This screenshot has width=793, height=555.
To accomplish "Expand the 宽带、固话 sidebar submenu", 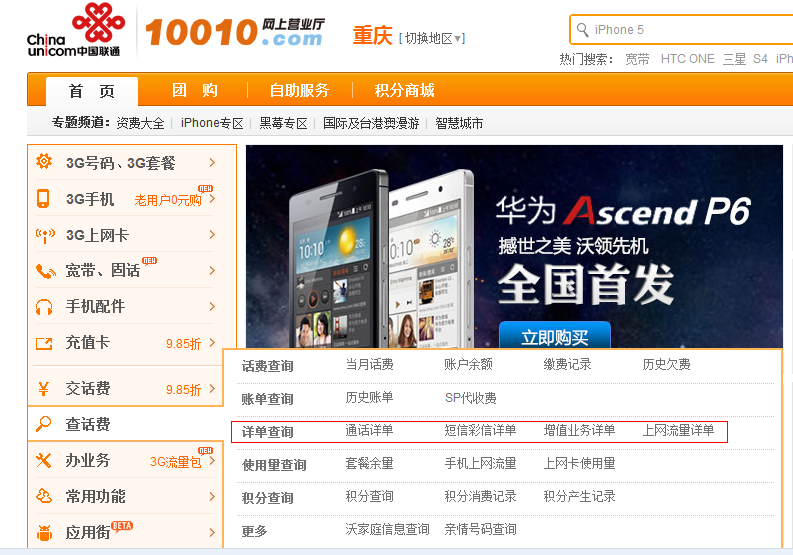I will (x=212, y=271).
